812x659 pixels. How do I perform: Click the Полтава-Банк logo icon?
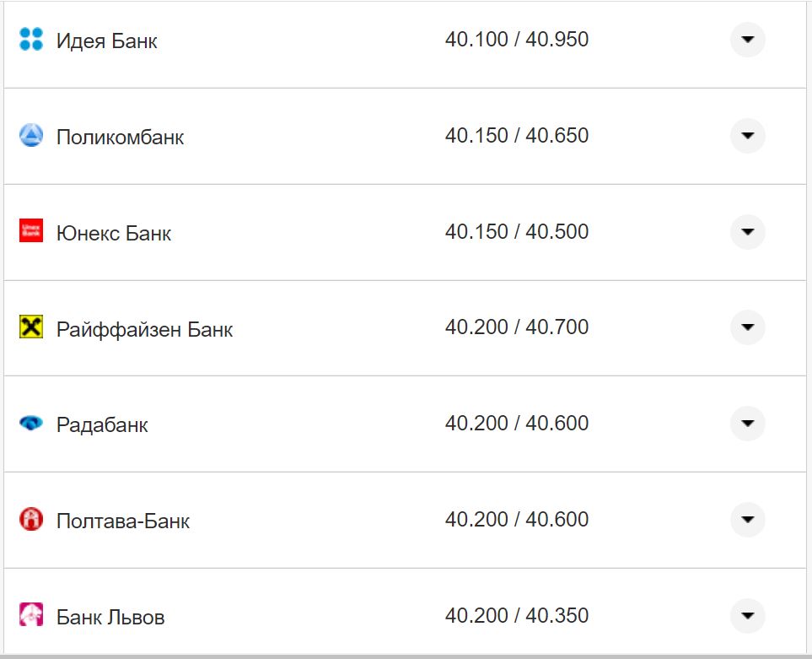tap(31, 519)
